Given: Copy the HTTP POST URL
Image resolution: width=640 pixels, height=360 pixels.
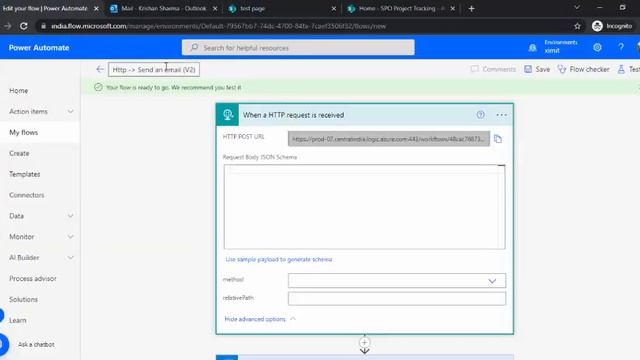Looking at the screenshot, I should [x=498, y=139].
